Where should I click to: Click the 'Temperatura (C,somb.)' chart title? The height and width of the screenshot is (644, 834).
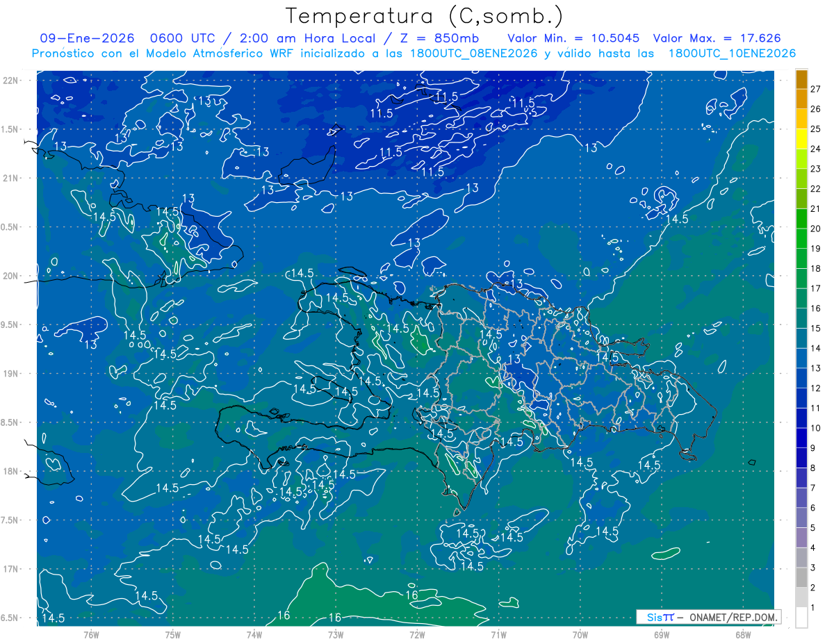[424, 17]
